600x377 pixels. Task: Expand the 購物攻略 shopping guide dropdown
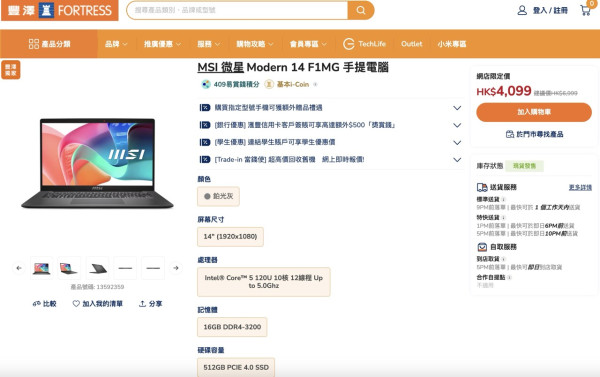coord(255,44)
